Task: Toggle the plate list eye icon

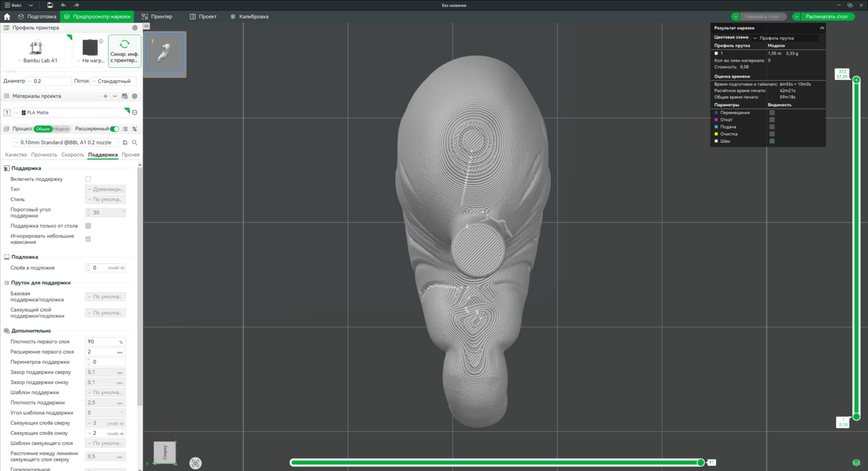Action: pyautogui.click(x=146, y=27)
